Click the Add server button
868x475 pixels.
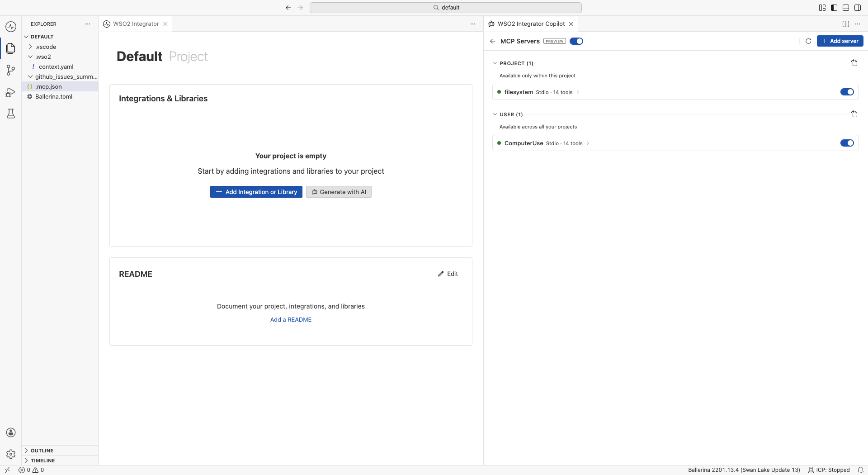pos(840,41)
